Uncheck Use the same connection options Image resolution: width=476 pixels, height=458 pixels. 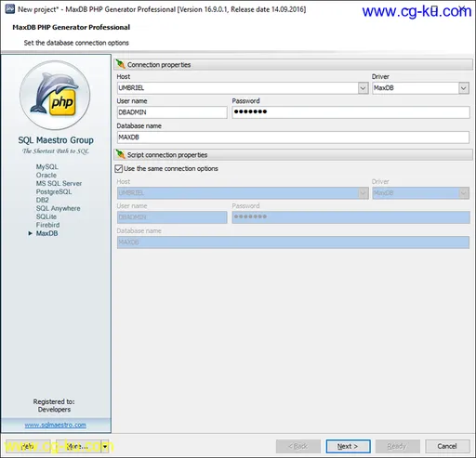coord(118,169)
